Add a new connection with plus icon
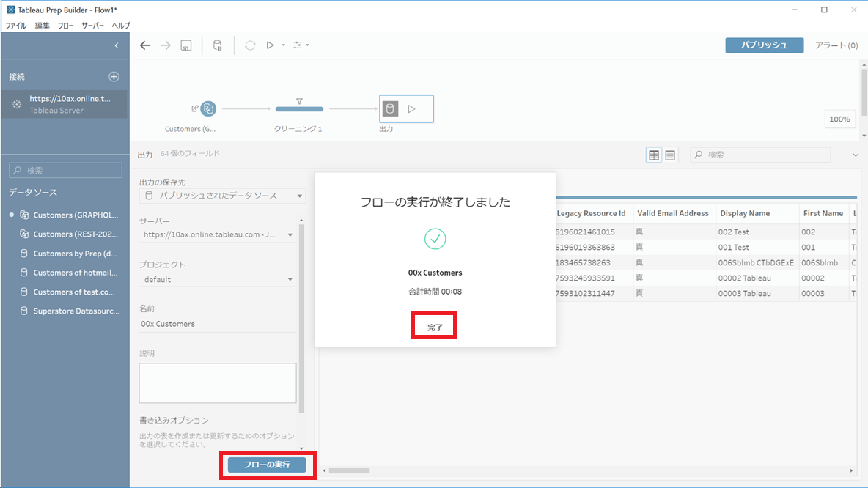The image size is (868, 488). pos(114,76)
